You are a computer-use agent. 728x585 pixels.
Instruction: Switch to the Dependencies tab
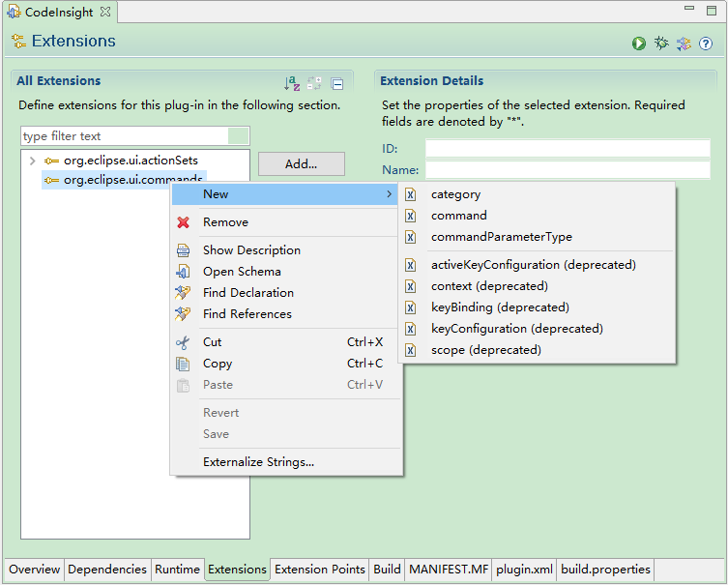click(x=107, y=570)
